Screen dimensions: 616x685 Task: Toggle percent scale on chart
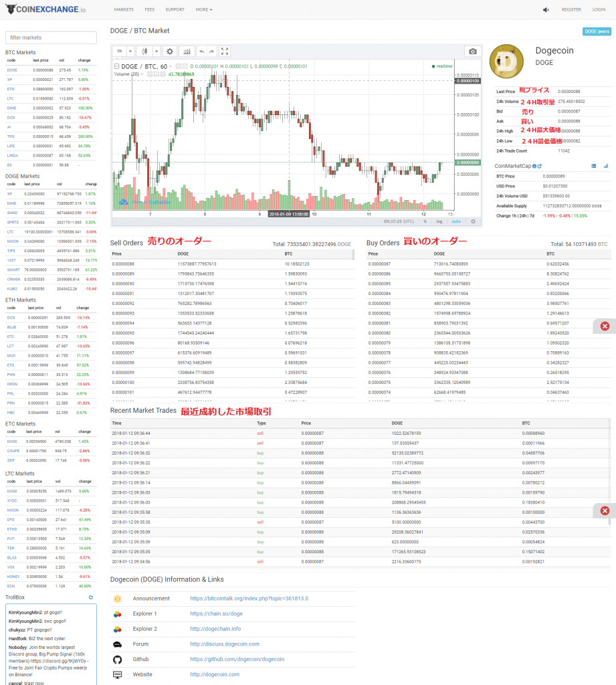click(x=425, y=221)
